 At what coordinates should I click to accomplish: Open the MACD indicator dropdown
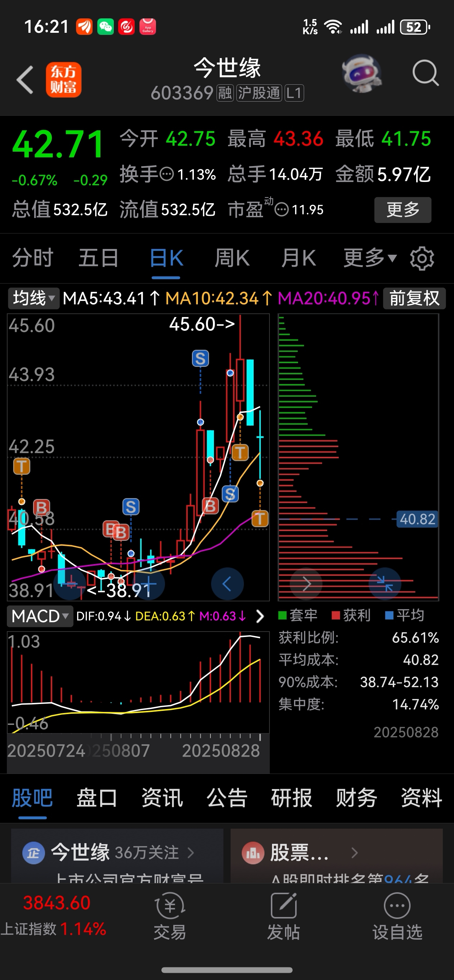tap(40, 616)
